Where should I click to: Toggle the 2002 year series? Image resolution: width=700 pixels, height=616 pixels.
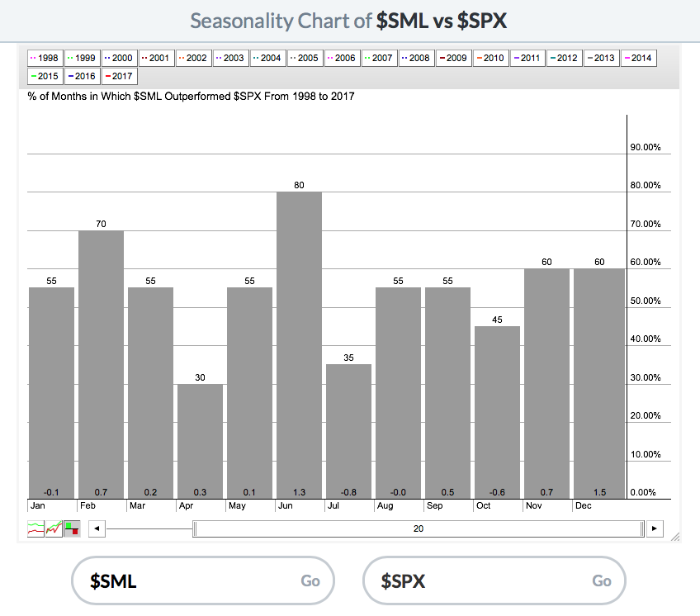(193, 58)
